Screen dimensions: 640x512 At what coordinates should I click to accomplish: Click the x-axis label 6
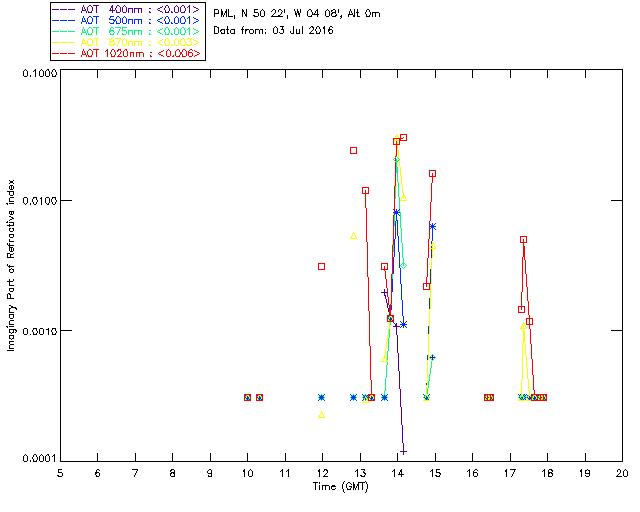pyautogui.click(x=98, y=473)
